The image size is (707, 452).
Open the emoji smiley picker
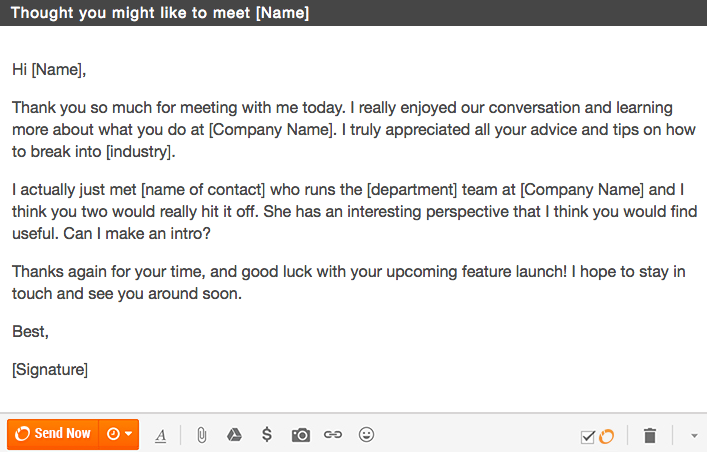click(367, 435)
